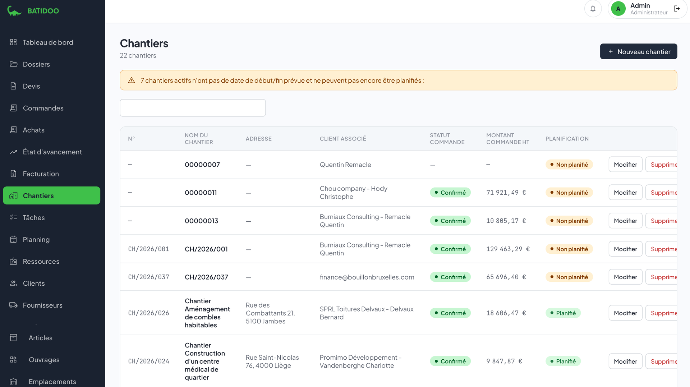This screenshot has width=690, height=387.
Task: Click the Emplacements sidebar icon
Action: 14,382
